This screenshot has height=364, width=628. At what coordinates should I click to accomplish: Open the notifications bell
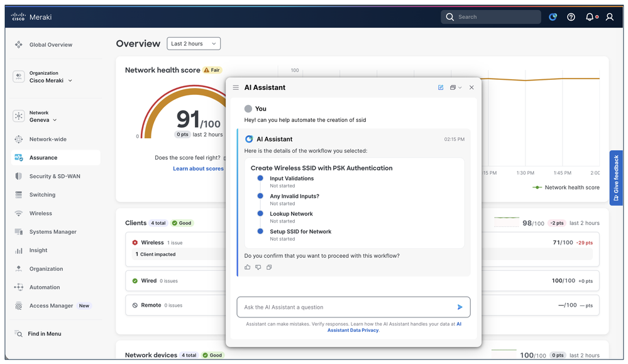point(590,17)
